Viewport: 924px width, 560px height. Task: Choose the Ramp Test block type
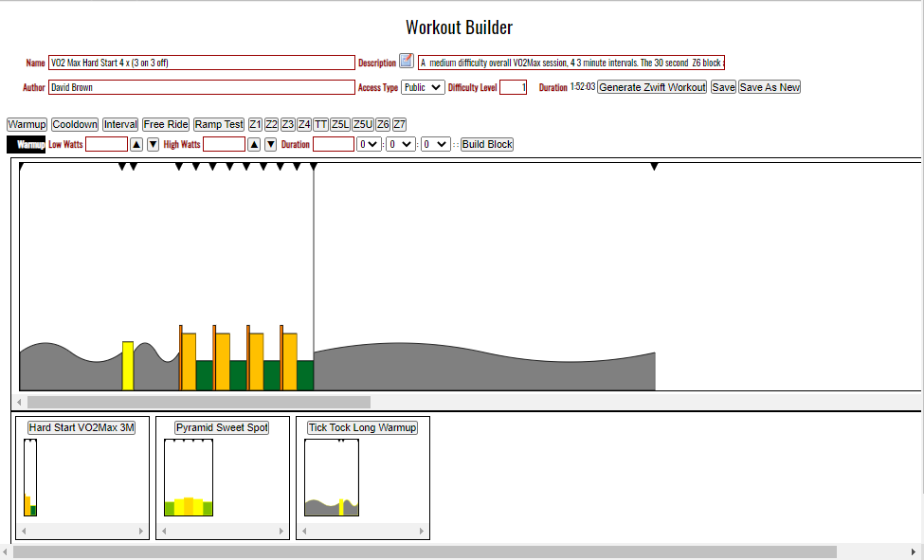click(219, 125)
